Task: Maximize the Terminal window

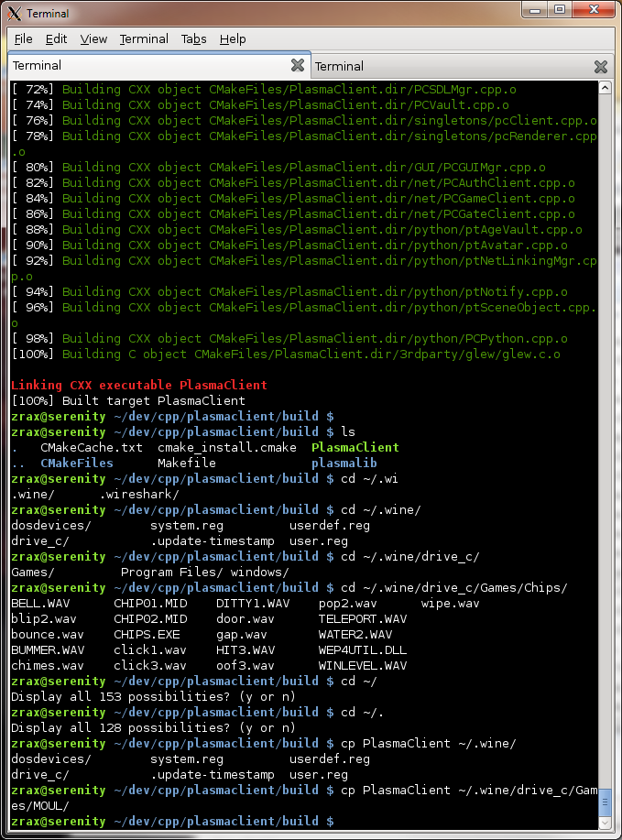Action: tap(560, 10)
